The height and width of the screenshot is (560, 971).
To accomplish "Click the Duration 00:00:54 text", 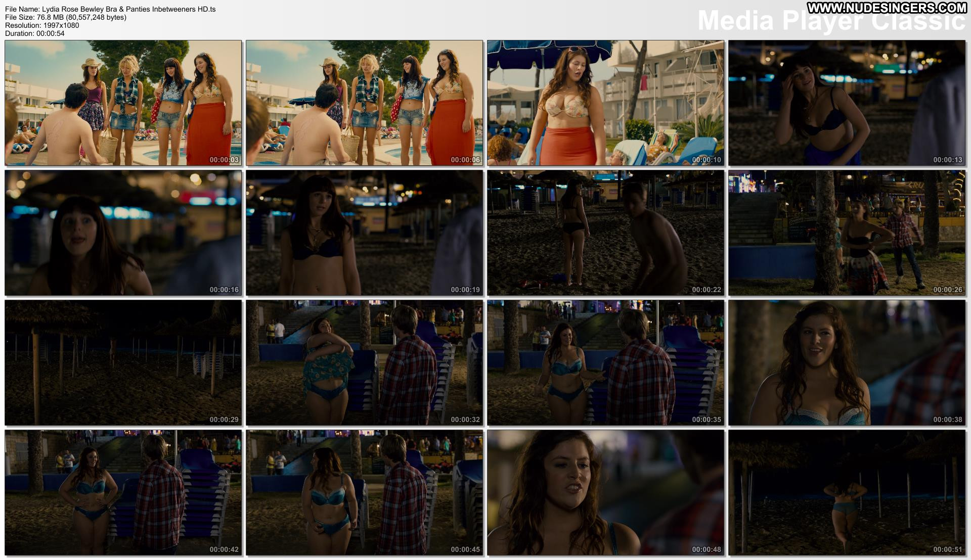I will pos(35,33).
